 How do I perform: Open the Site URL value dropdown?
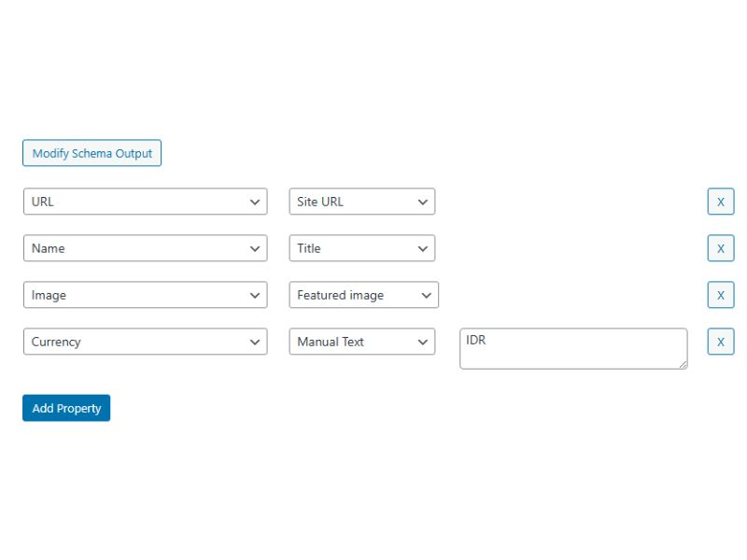(361, 202)
